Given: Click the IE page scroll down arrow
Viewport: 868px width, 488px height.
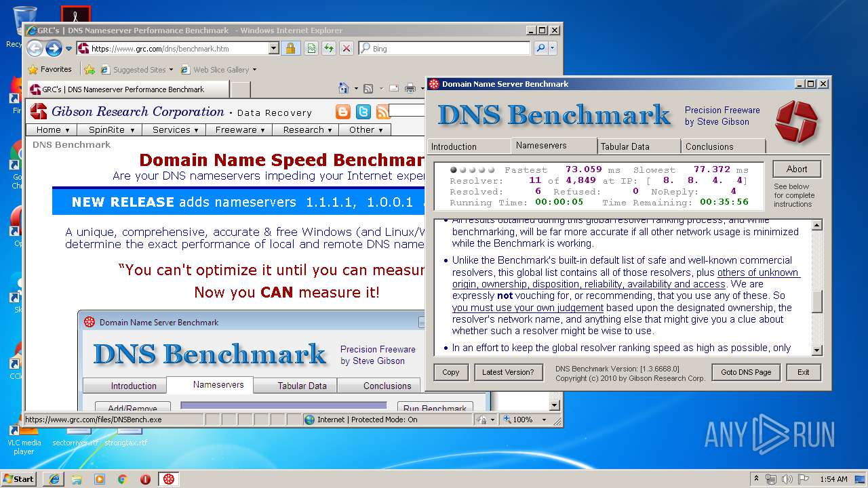Looking at the screenshot, I should click(554, 405).
